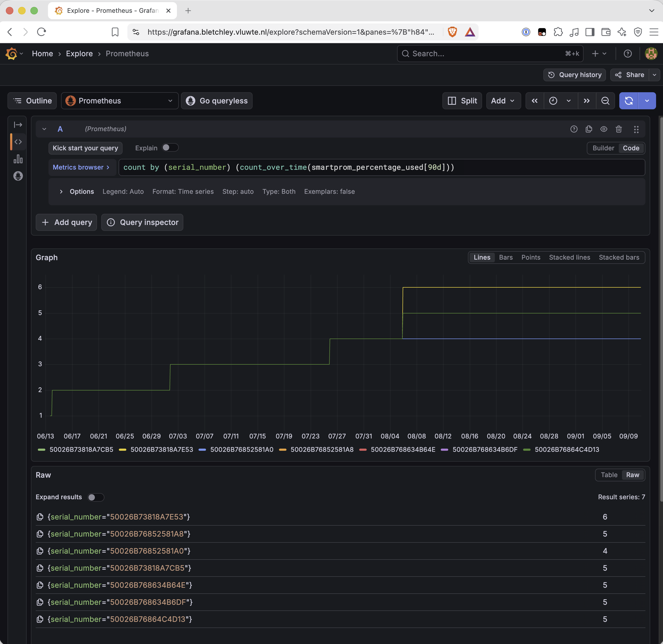Split the Explore pane
This screenshot has width=663, height=644.
[x=462, y=101]
